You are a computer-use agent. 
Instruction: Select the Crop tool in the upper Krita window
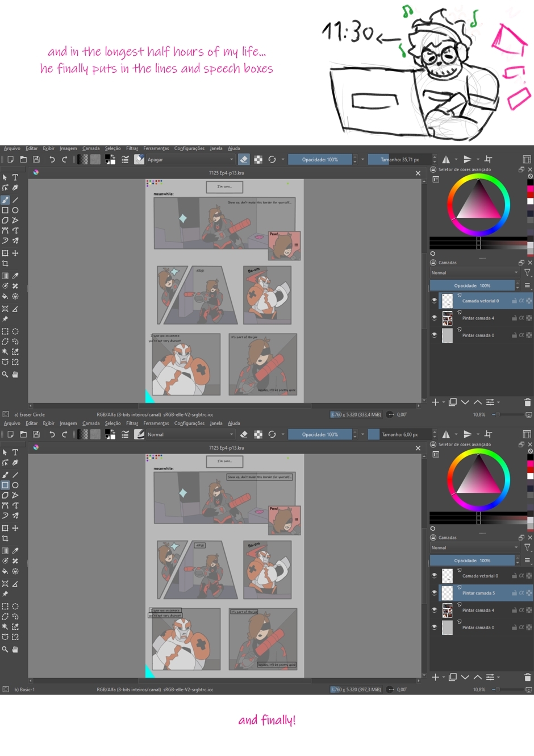[x=5, y=264]
